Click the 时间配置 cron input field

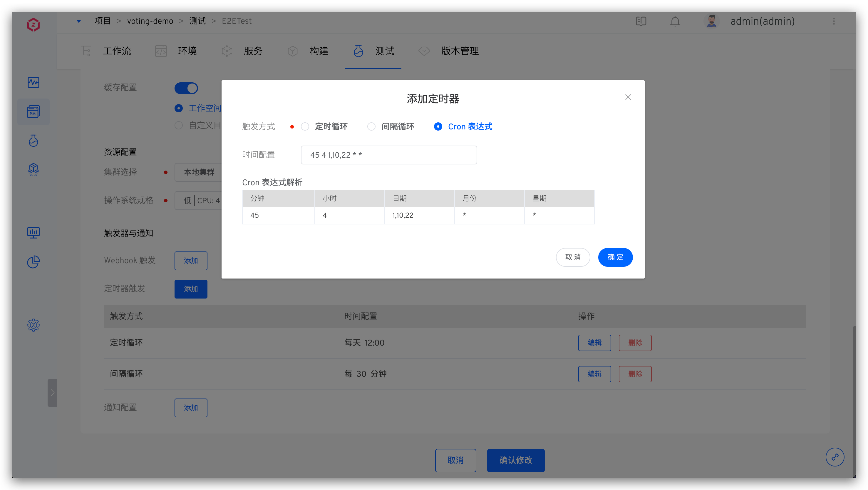click(x=389, y=155)
